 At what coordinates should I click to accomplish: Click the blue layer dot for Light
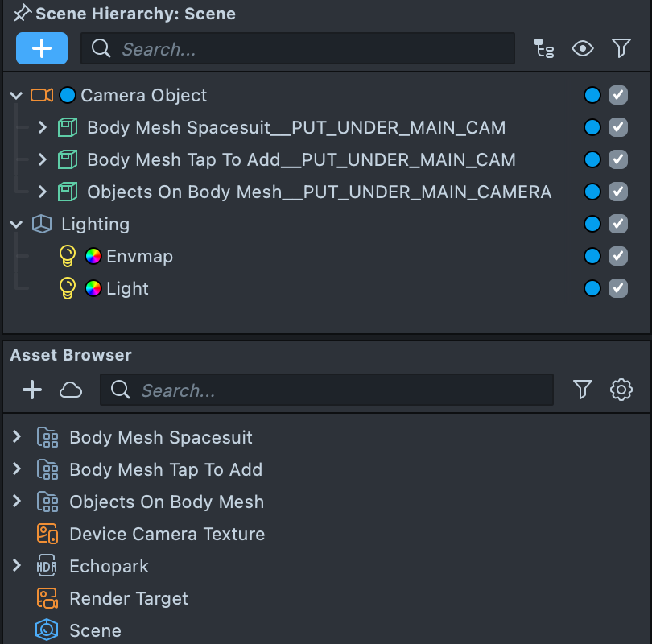[x=592, y=288]
